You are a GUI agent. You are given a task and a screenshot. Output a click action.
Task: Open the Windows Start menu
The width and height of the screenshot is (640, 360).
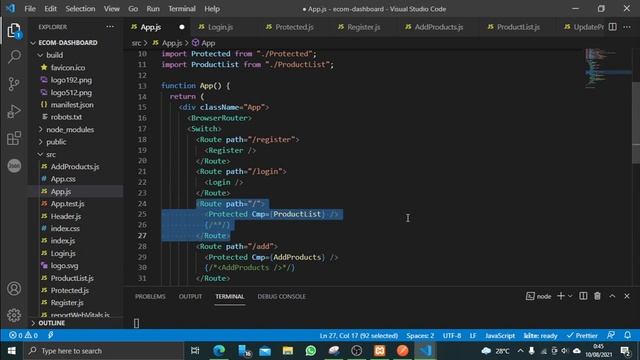(x=11, y=351)
